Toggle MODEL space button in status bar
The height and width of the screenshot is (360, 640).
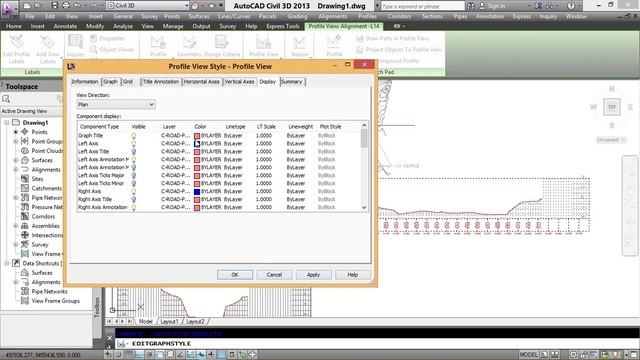click(x=529, y=354)
